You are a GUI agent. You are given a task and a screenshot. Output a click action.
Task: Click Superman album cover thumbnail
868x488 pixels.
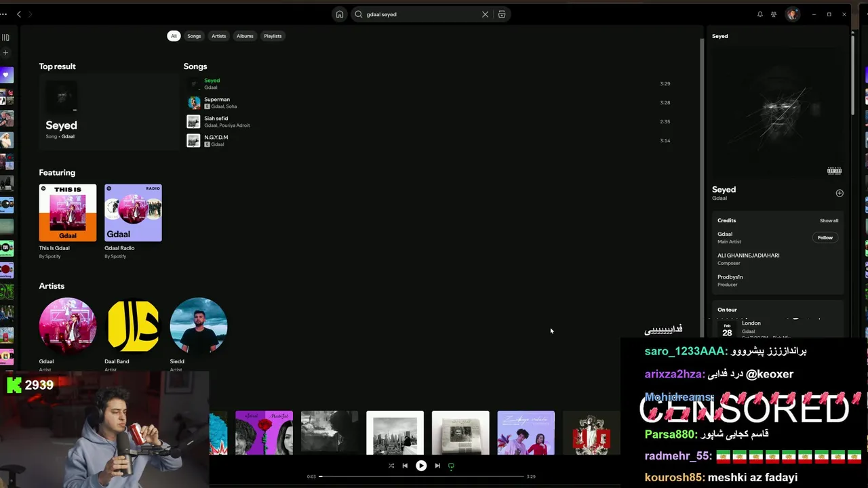(194, 103)
